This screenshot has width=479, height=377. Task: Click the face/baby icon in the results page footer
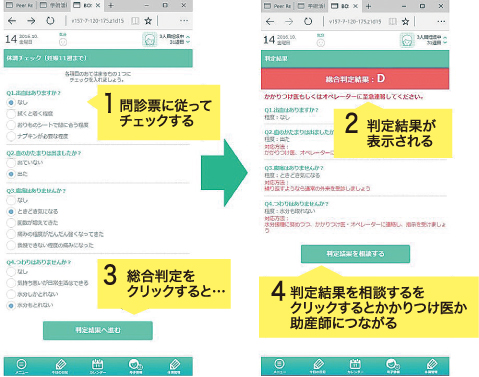[x=393, y=366]
